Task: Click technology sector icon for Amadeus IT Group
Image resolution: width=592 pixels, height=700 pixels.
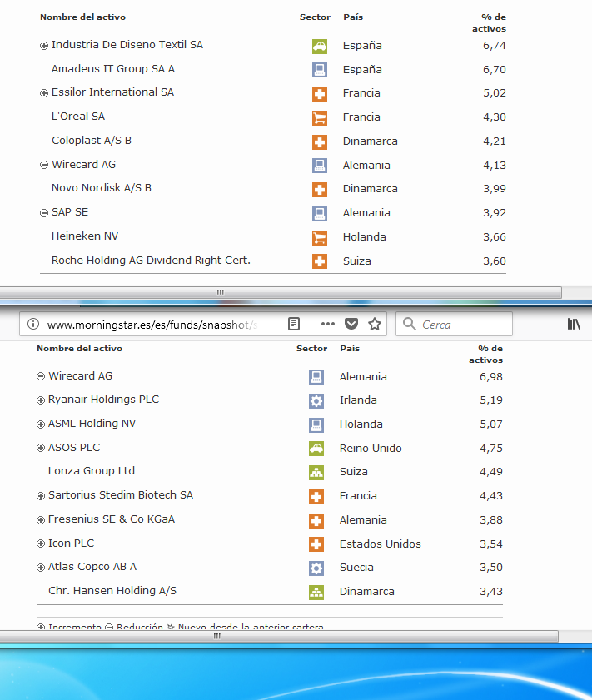Action: (319, 70)
